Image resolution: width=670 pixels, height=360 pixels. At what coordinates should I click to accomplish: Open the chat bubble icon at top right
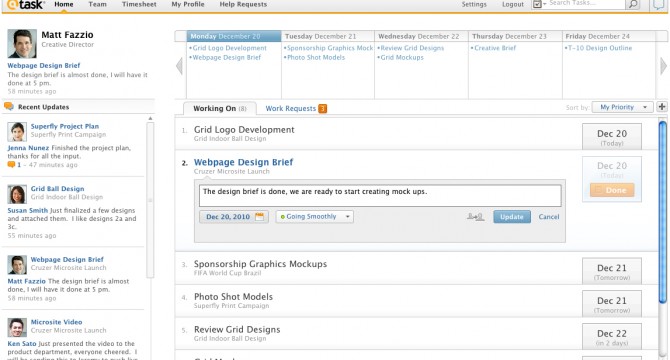[659, 5]
